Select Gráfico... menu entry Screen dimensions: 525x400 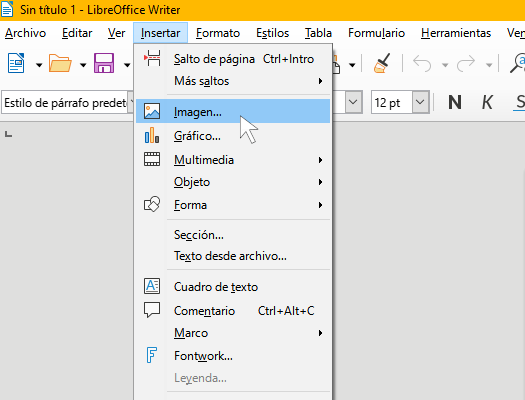pyautogui.click(x=233, y=136)
